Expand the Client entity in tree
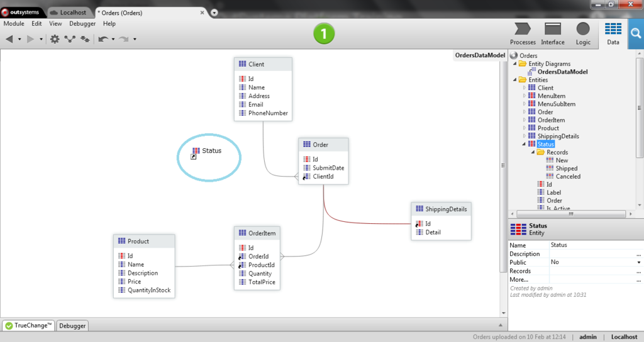Screen dimensions: 644x342 525,88
